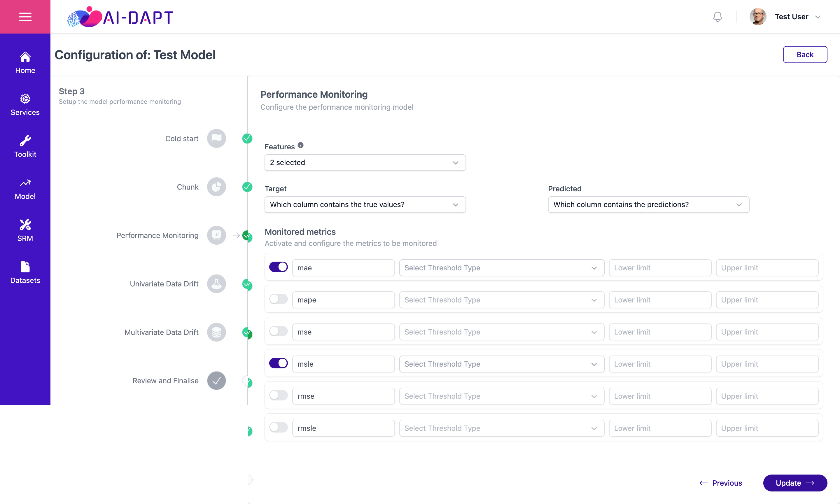Click the Update button
The height and width of the screenshot is (504, 840).
(795, 483)
